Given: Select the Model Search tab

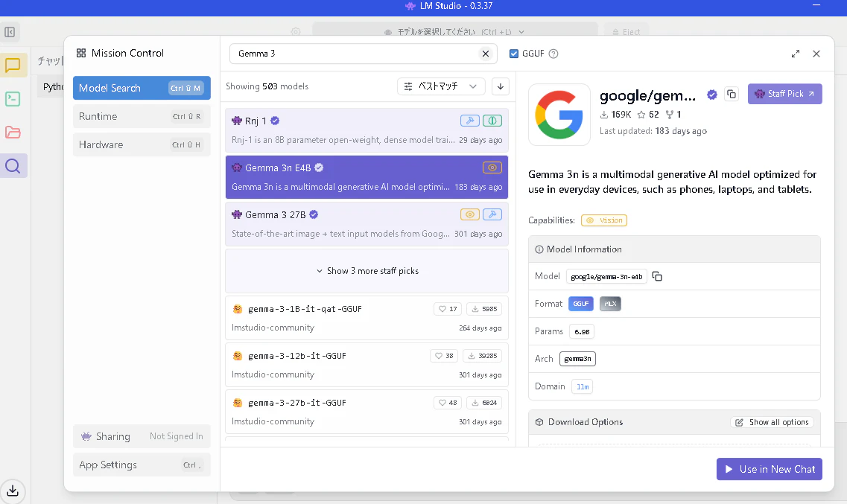Looking at the screenshot, I should pyautogui.click(x=142, y=88).
